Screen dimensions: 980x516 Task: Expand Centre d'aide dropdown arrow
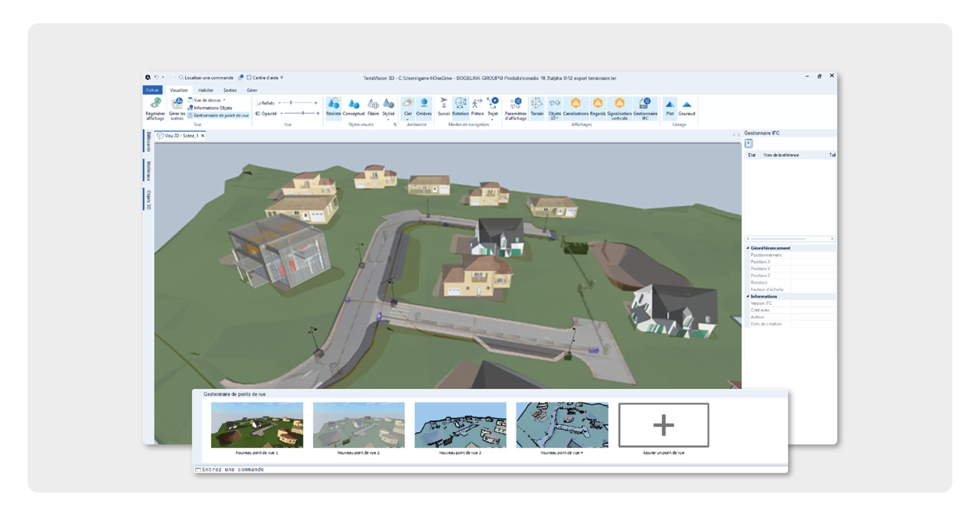point(282,77)
